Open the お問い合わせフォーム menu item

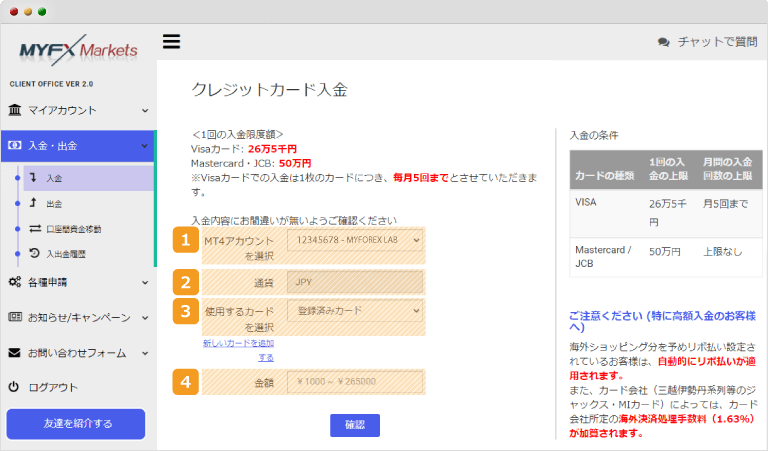(78, 353)
